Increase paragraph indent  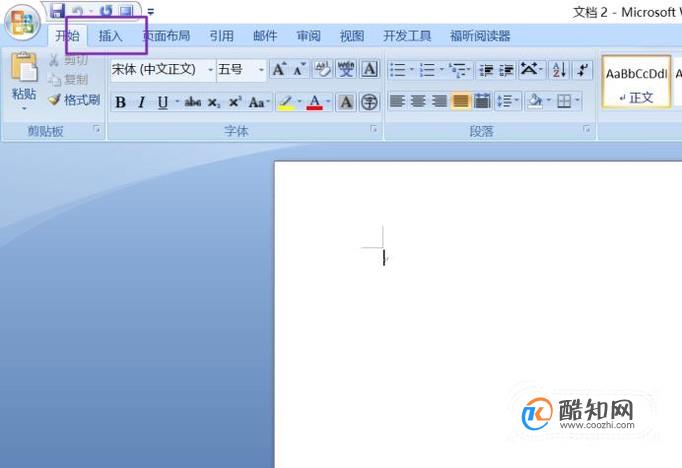coord(506,70)
